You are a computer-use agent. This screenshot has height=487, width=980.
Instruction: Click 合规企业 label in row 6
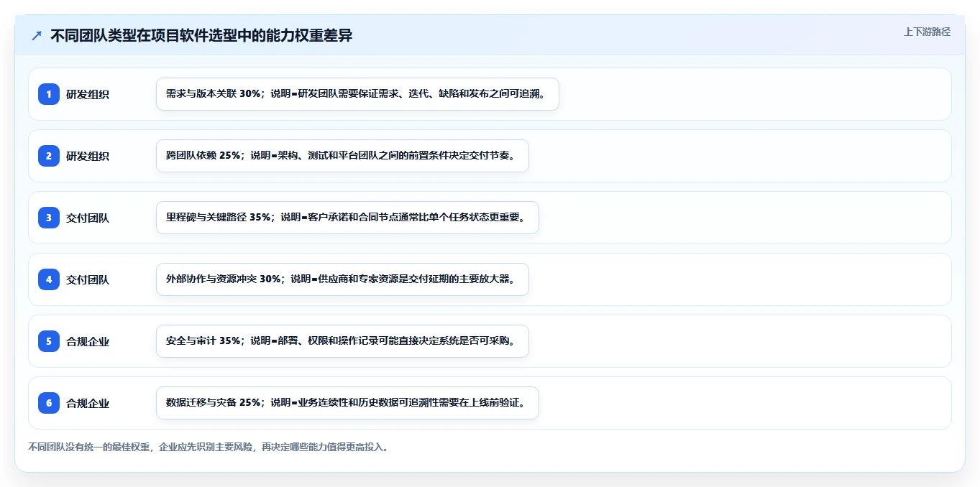click(x=88, y=403)
